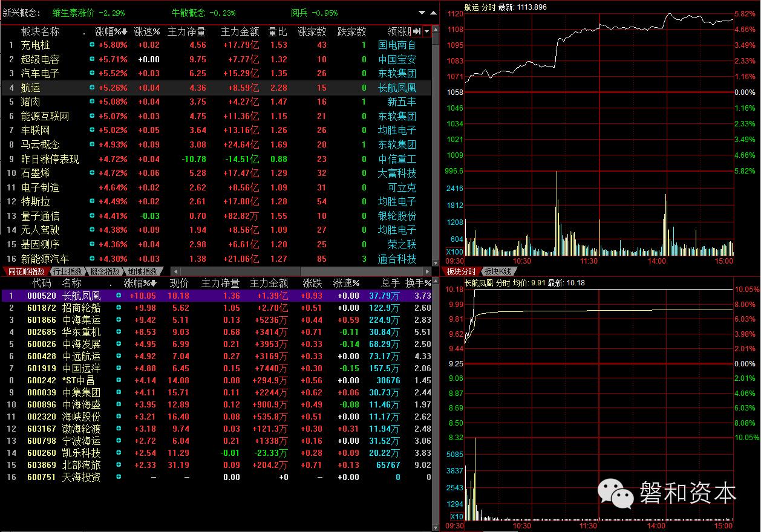Click the X100 volume scale icon
Screen dimensions: 761x532
coord(454,252)
